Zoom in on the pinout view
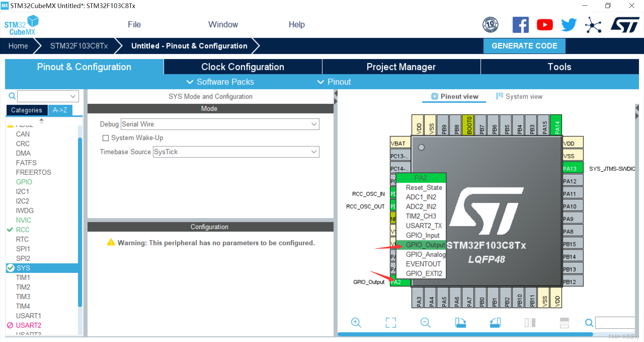Screen dimensions: 644x342 point(356,323)
